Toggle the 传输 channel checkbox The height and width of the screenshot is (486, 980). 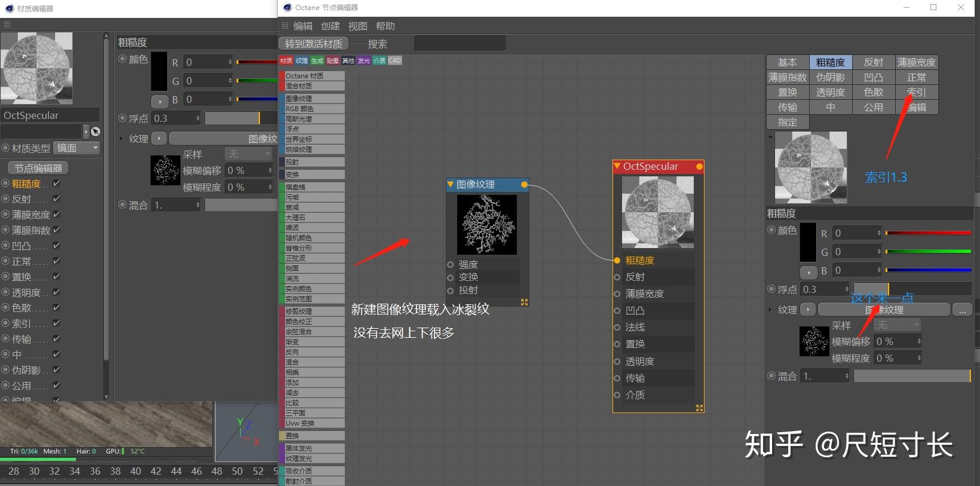click(56, 338)
